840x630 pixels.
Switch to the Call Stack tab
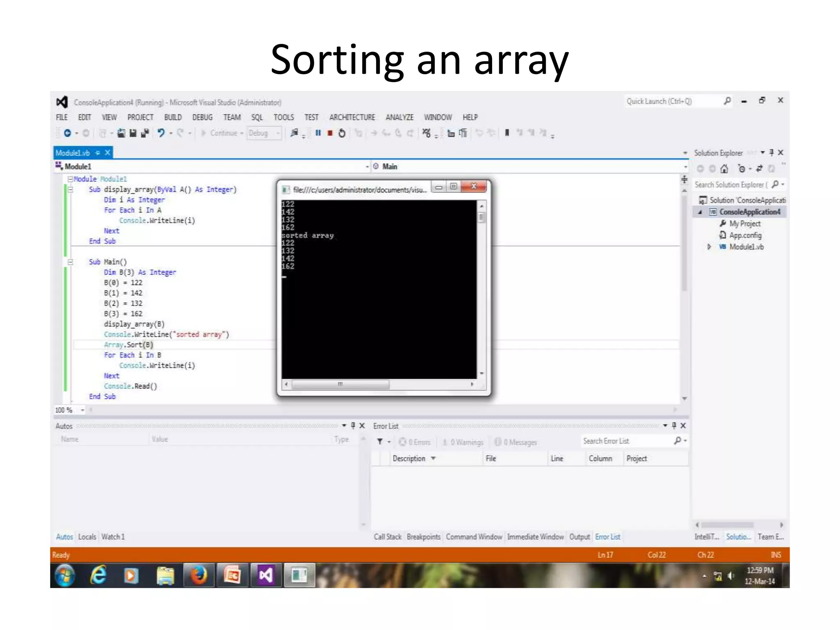click(x=388, y=536)
